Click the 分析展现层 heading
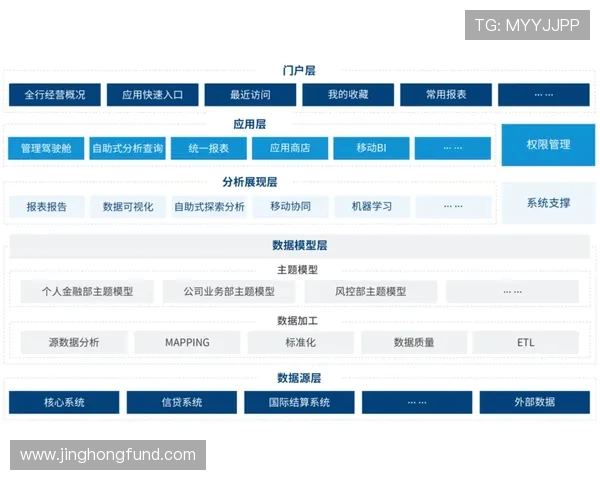Screen dimensions: 600x480 [249, 182]
